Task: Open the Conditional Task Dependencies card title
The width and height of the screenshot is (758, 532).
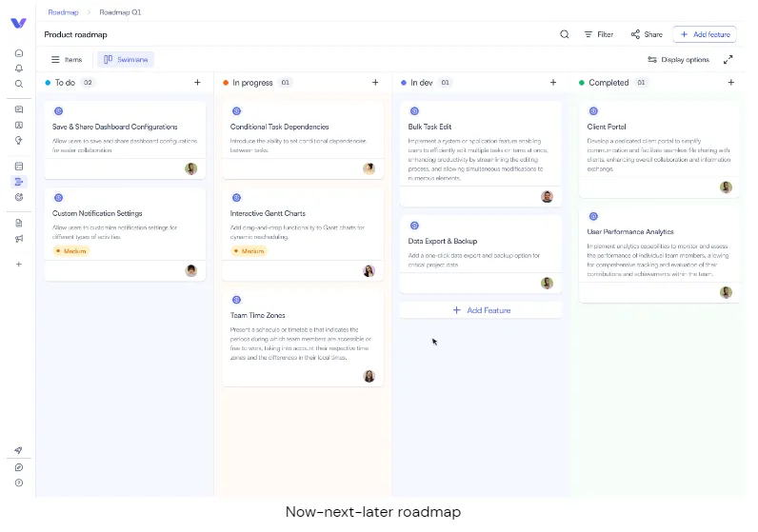Action: pyautogui.click(x=279, y=127)
